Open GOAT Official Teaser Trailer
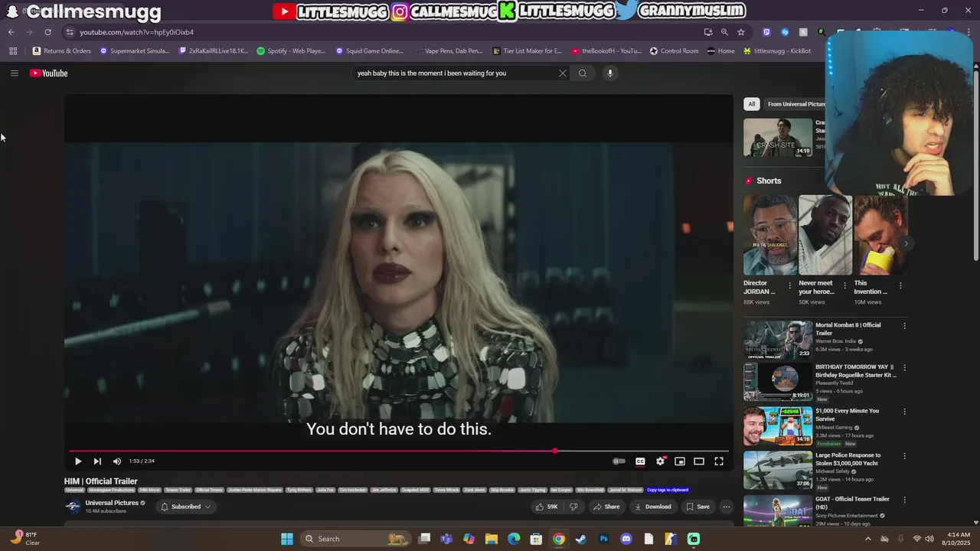Screen dimensions: 980x551 [778, 511]
